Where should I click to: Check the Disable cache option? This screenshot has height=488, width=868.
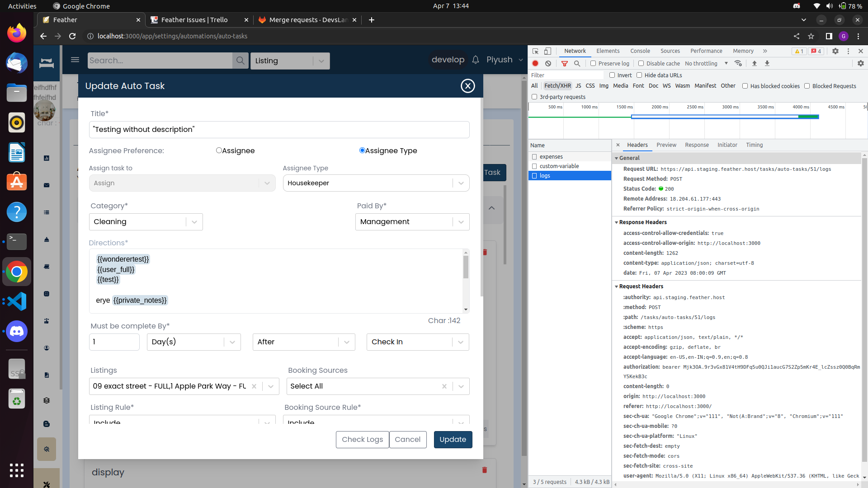[x=641, y=64]
